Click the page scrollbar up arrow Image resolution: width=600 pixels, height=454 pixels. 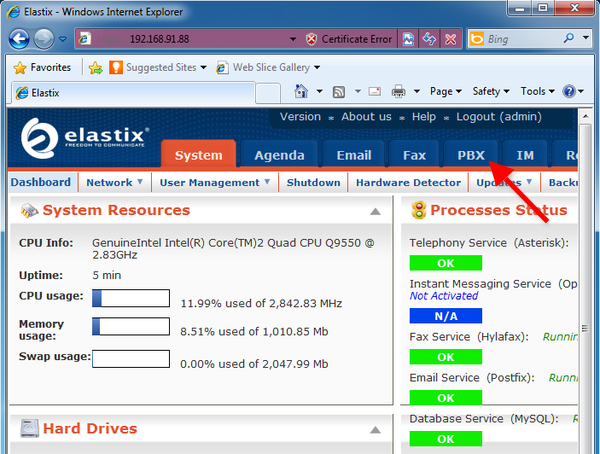(585, 116)
